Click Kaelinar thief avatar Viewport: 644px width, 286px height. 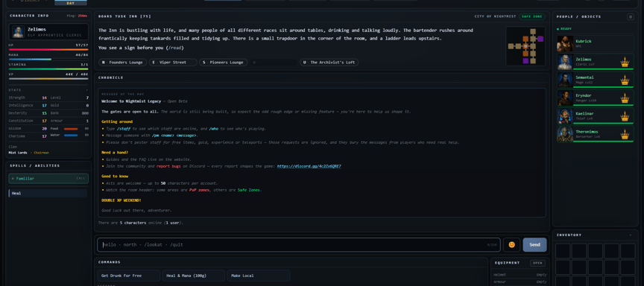pyautogui.click(x=565, y=116)
